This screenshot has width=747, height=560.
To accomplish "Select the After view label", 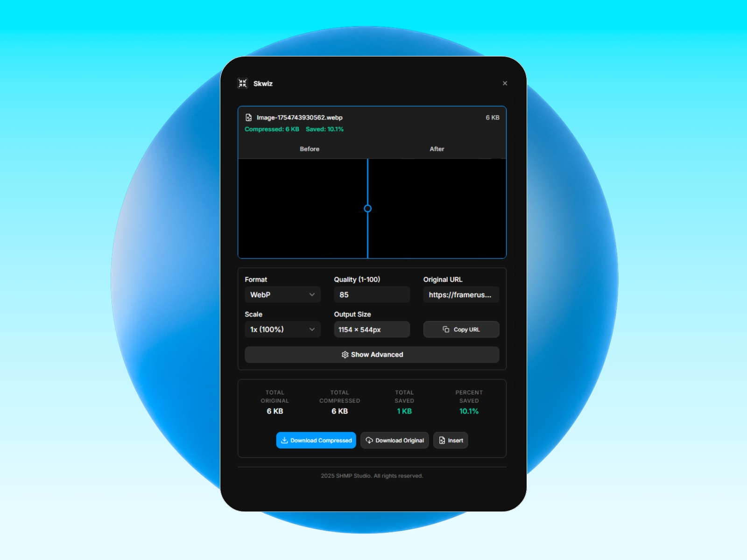I will pyautogui.click(x=437, y=149).
